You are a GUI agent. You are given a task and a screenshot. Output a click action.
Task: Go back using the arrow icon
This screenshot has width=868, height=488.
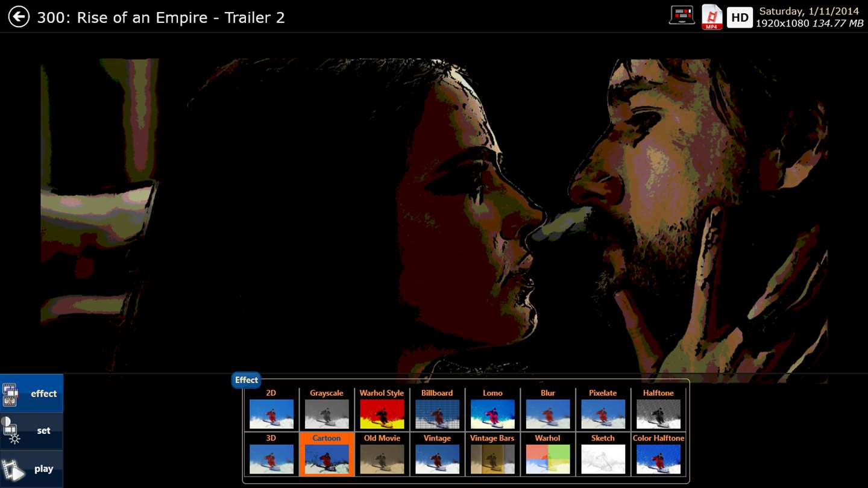pos(19,17)
